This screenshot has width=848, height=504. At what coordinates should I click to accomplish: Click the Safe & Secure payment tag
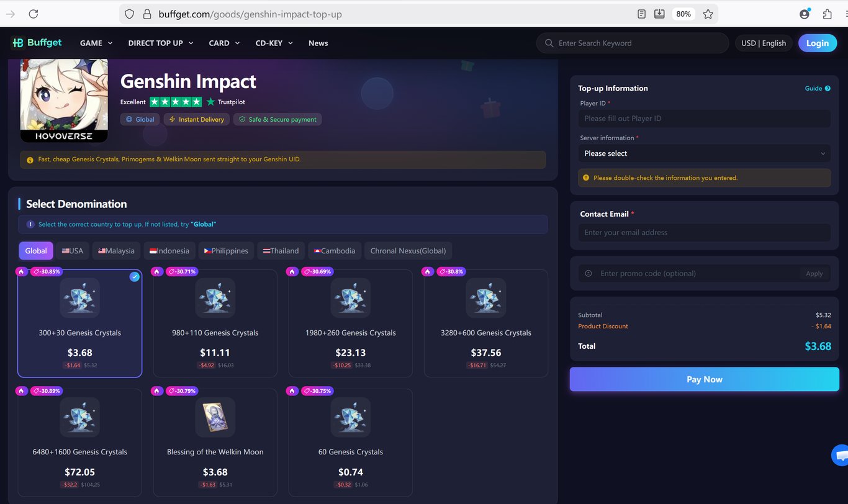pyautogui.click(x=277, y=119)
